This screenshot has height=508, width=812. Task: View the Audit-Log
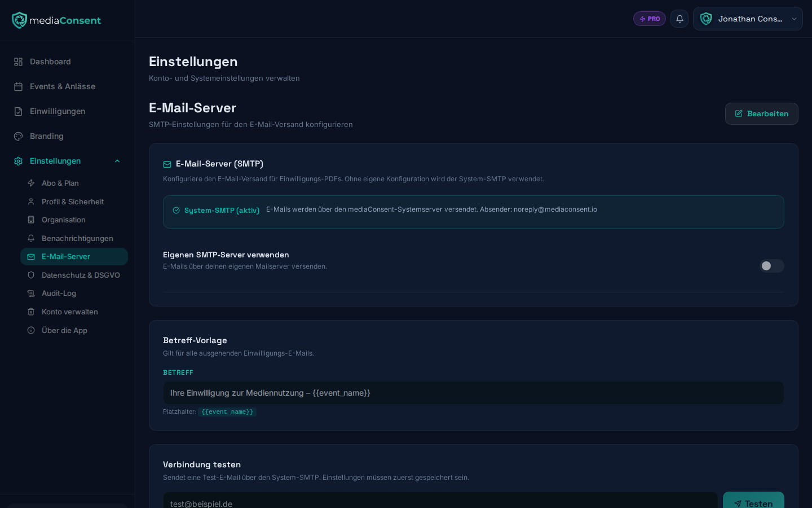tap(74, 293)
